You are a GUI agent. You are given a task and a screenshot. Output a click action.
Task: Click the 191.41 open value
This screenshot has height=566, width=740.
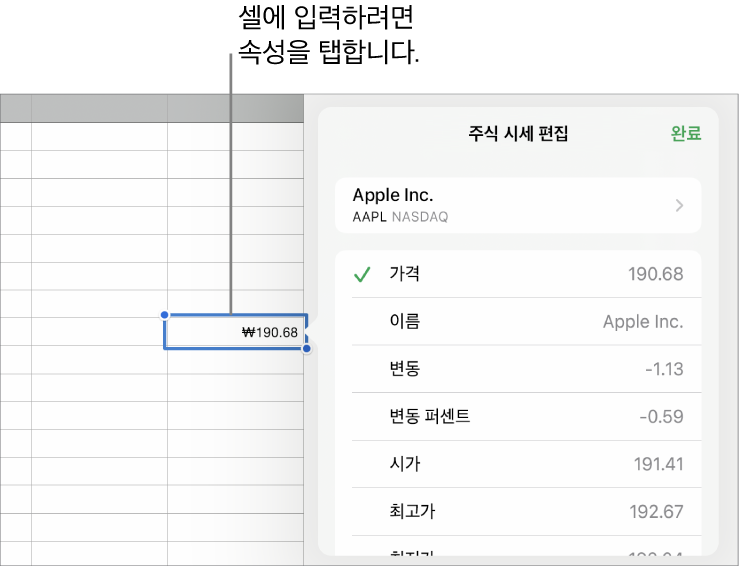pyautogui.click(x=658, y=464)
